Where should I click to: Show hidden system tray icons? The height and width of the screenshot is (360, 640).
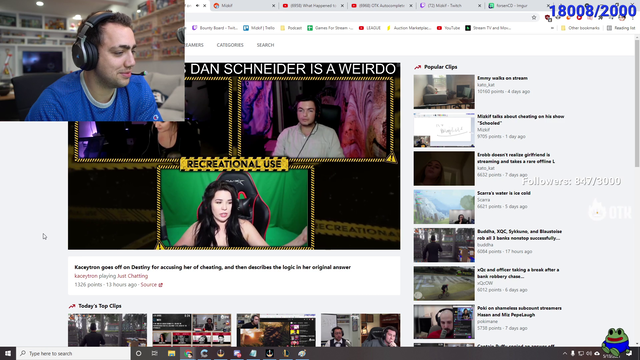(565, 353)
